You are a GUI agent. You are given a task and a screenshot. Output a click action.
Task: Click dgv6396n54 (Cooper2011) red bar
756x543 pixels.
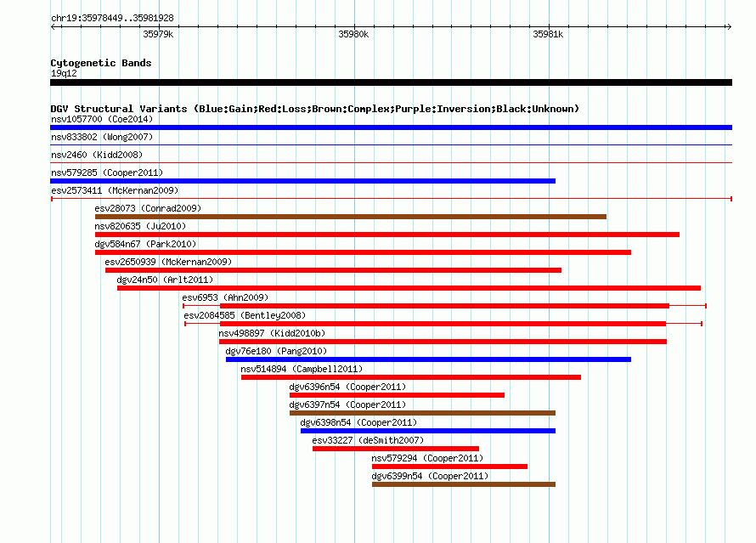pos(397,395)
